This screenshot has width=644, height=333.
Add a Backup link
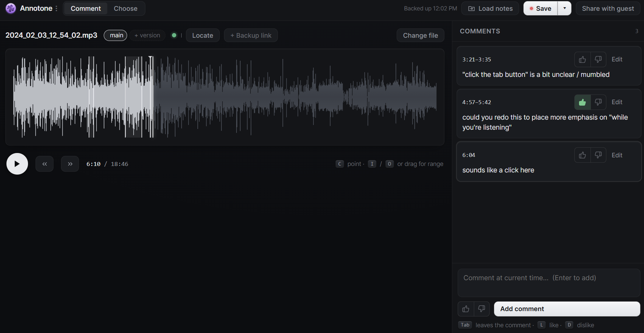click(251, 35)
